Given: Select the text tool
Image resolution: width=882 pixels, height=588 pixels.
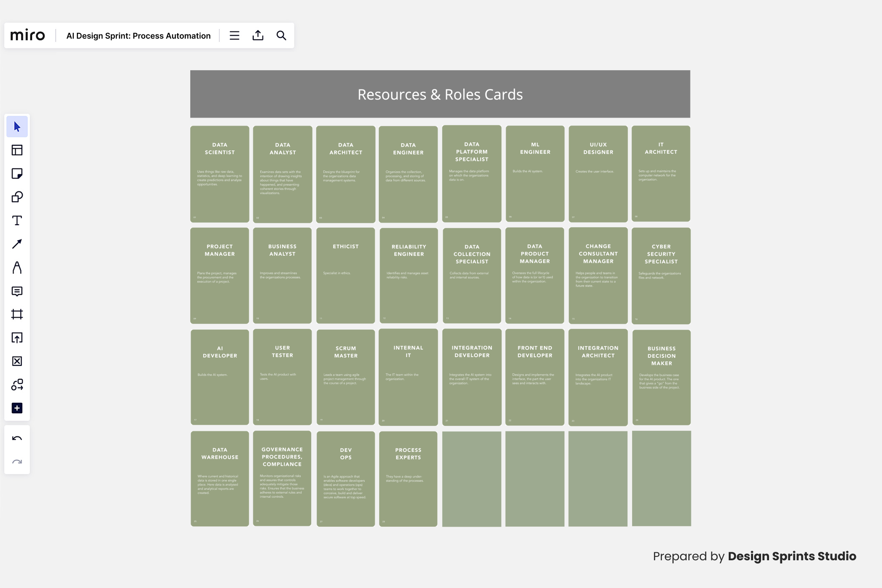Looking at the screenshot, I should point(17,220).
